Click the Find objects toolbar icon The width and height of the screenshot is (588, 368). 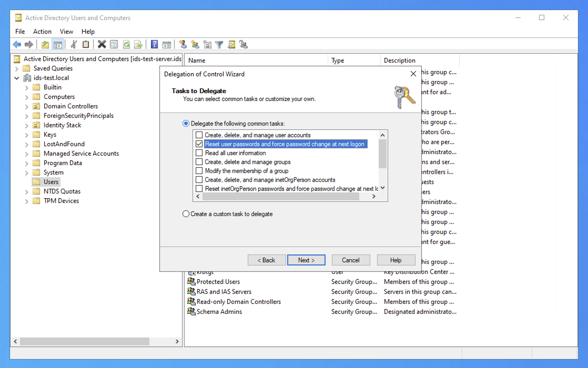[x=231, y=44]
